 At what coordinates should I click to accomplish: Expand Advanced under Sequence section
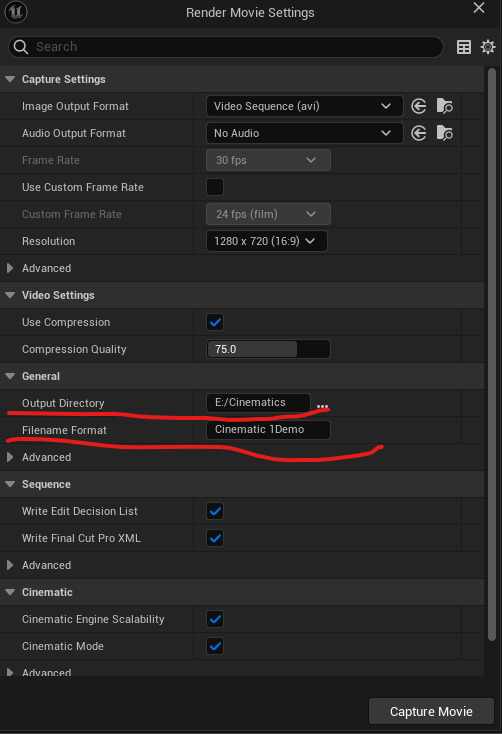[x=10, y=565]
